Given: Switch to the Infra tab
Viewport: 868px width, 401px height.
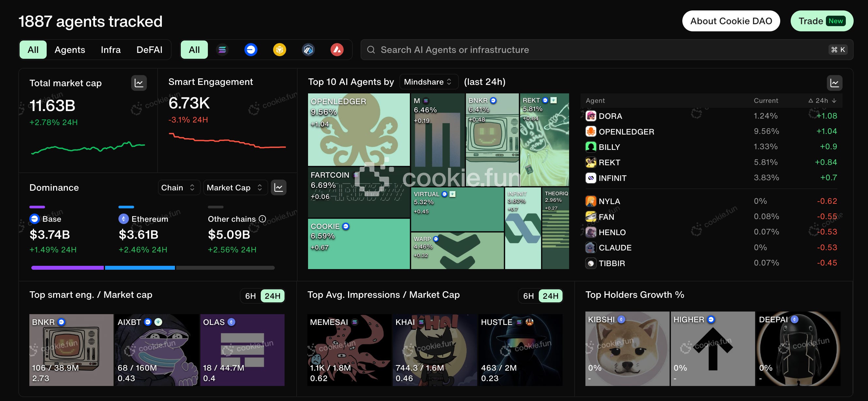Looking at the screenshot, I should (x=111, y=50).
